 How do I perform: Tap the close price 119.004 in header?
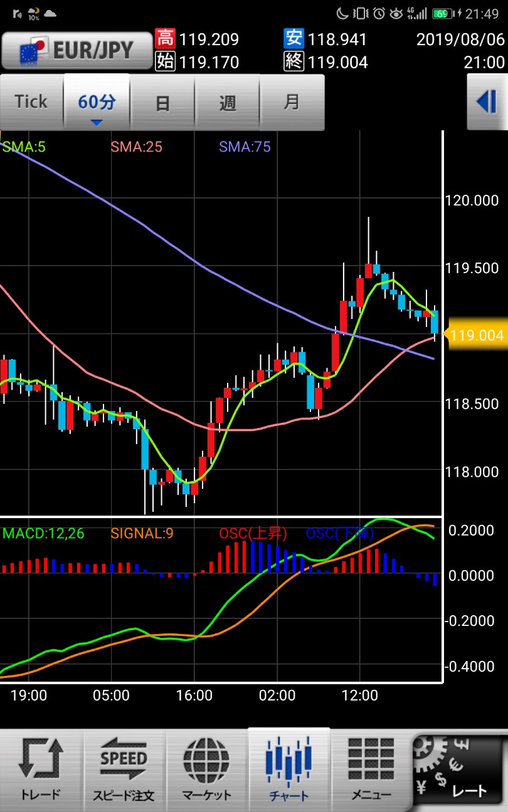pos(337,62)
